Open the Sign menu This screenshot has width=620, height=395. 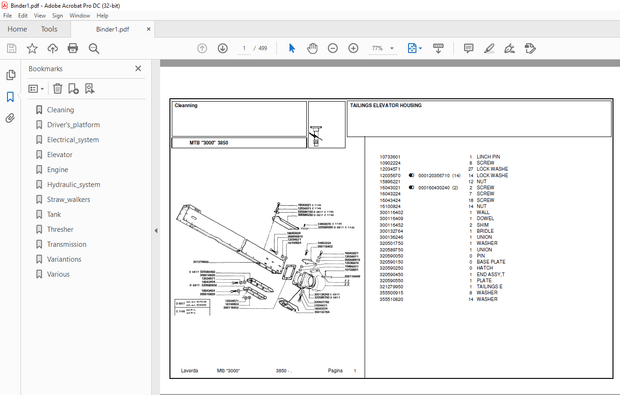point(57,15)
